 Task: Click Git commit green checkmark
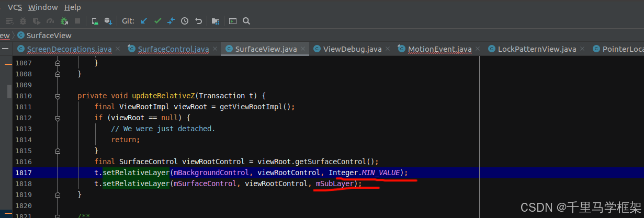pyautogui.click(x=157, y=21)
